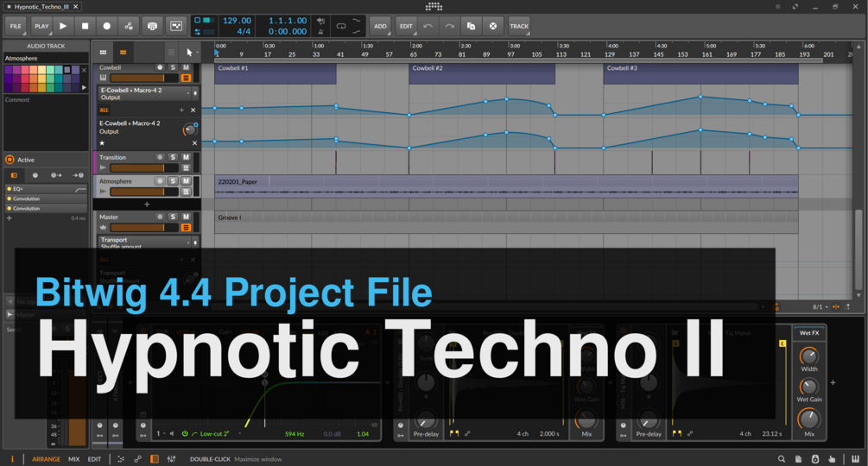The height and width of the screenshot is (466, 868).
Task: Adjust the Wet FX Width knob
Action: pyautogui.click(x=808, y=356)
